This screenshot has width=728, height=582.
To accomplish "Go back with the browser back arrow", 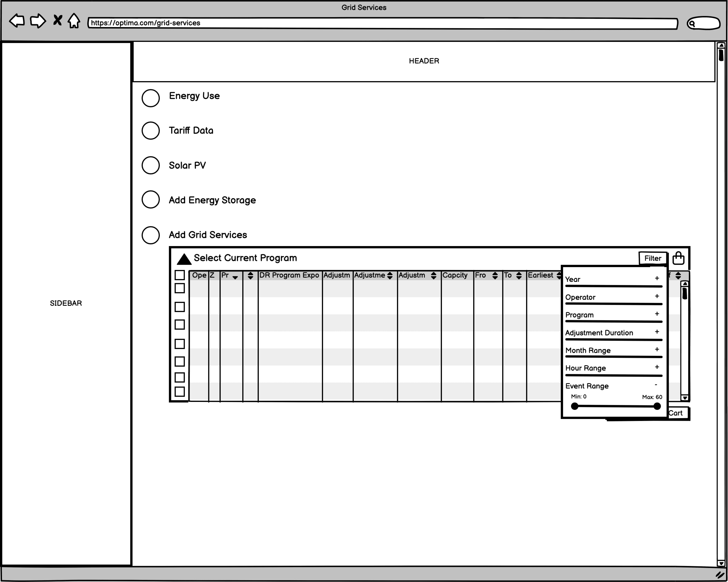I will [x=17, y=21].
